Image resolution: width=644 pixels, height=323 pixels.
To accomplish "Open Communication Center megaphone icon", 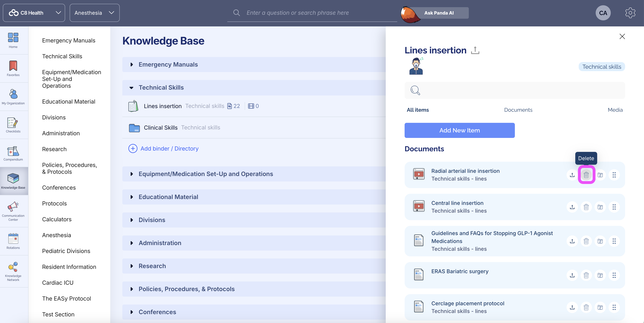I will click(x=13, y=207).
